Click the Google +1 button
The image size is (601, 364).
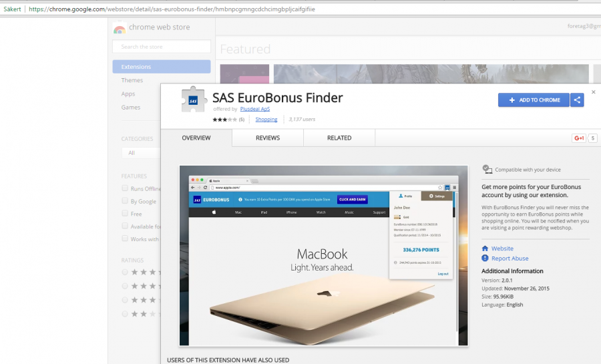(578, 138)
